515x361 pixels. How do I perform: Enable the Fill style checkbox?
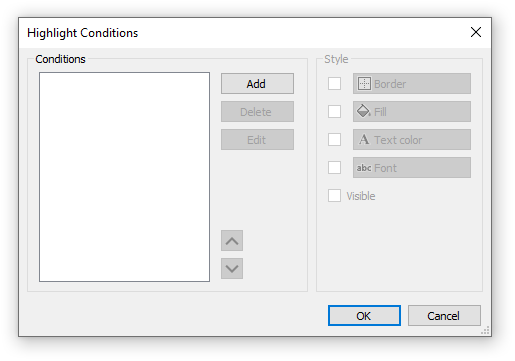click(x=334, y=112)
